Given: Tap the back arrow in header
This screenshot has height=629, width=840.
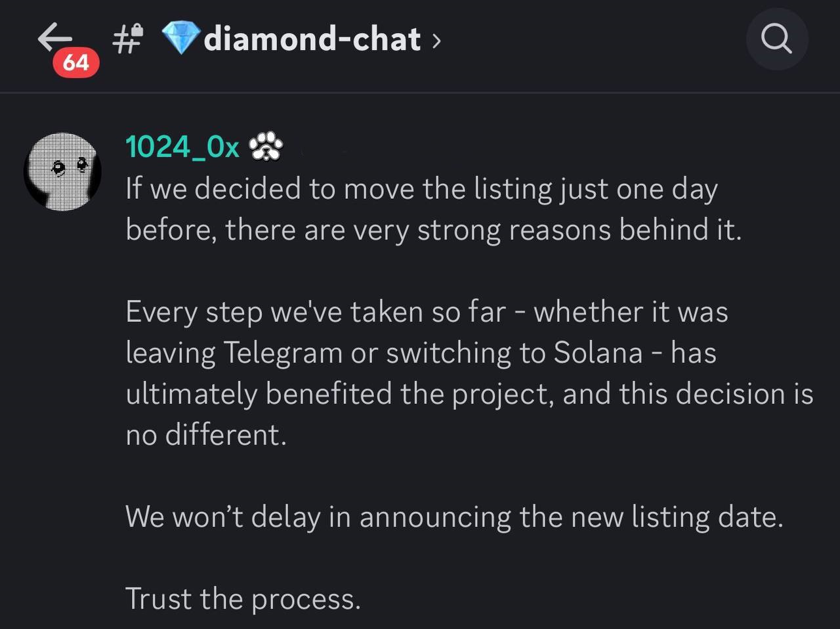Looking at the screenshot, I should click(55, 37).
